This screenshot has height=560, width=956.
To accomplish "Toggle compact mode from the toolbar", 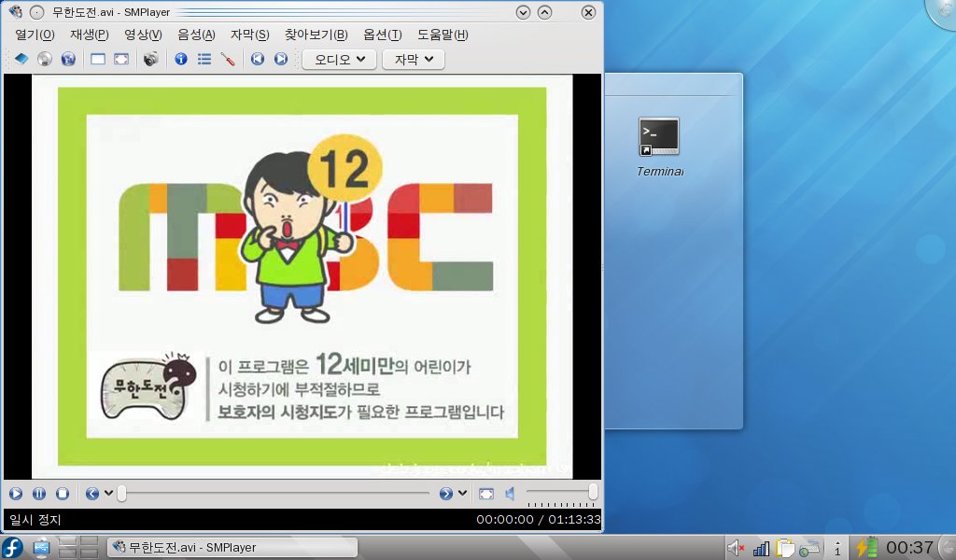I will (97, 59).
